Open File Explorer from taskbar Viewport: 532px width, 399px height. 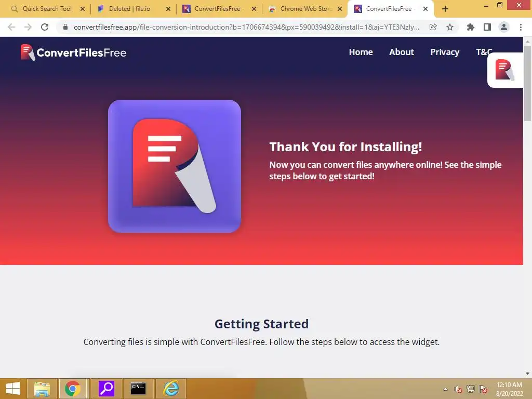coord(42,389)
